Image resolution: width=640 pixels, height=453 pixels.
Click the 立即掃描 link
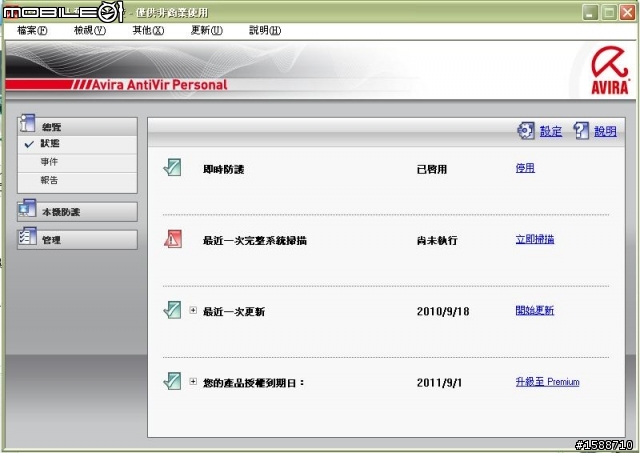535,239
